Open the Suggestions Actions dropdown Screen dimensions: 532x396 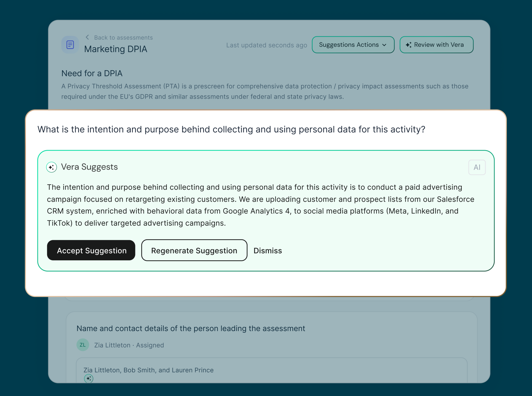coord(353,45)
